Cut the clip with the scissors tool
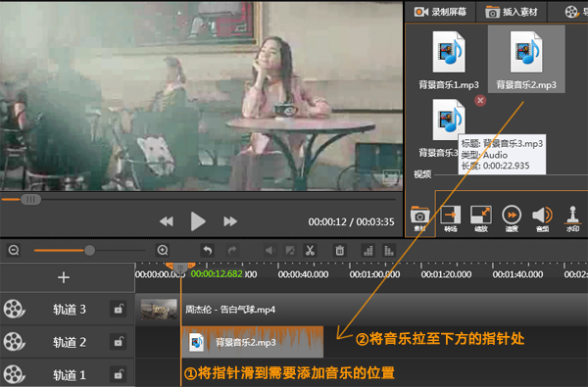The height and width of the screenshot is (387, 588). 310,250
